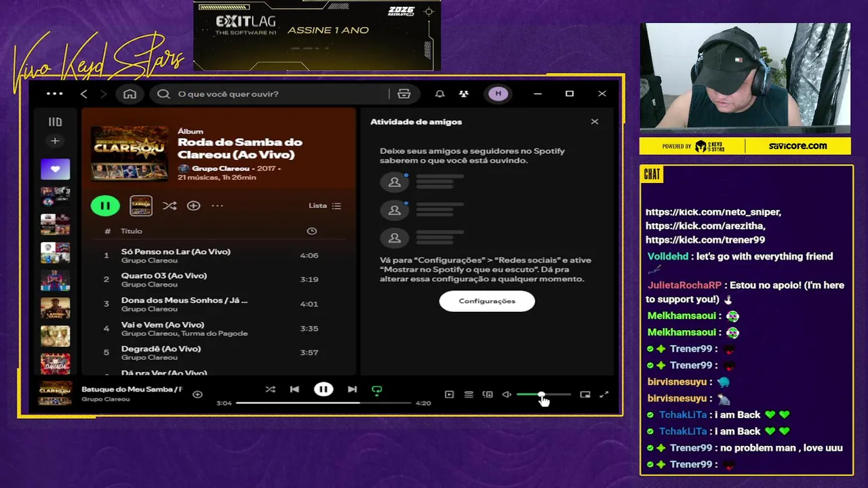
Task: Click the ExitLag ad banner
Action: 317,35
